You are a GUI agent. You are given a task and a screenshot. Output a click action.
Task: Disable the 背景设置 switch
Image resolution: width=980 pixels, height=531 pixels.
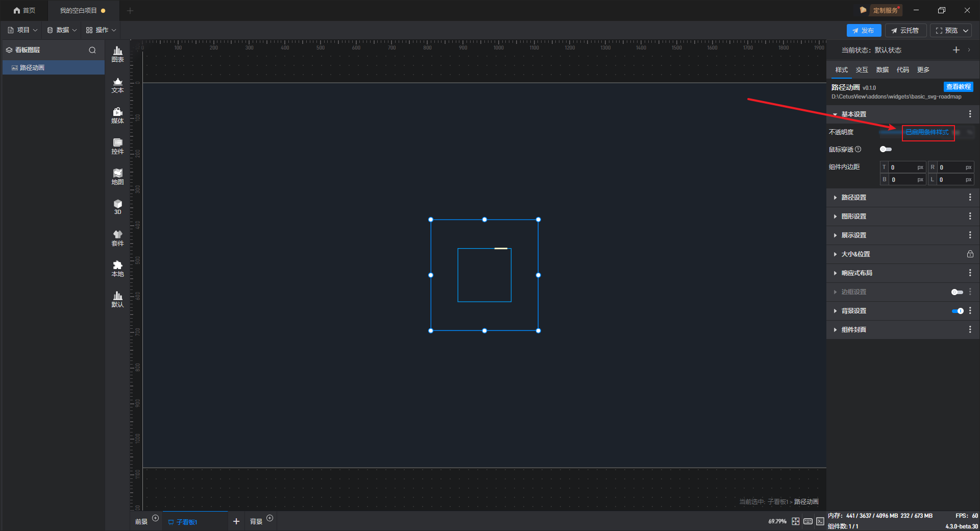click(957, 311)
